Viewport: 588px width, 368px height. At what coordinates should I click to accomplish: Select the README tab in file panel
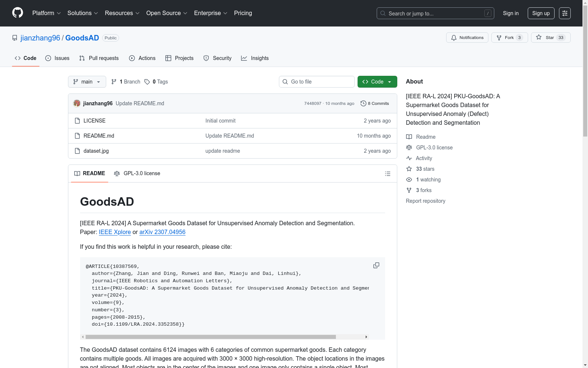(x=90, y=173)
